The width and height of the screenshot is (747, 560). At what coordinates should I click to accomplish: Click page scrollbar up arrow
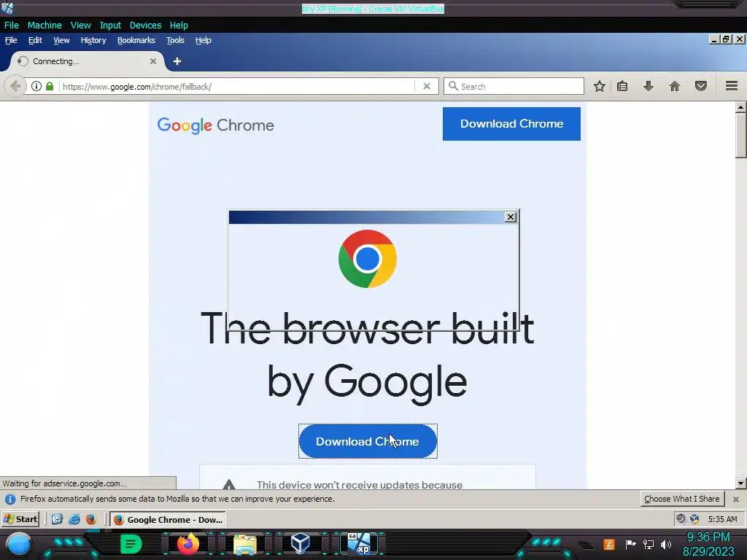coord(740,107)
